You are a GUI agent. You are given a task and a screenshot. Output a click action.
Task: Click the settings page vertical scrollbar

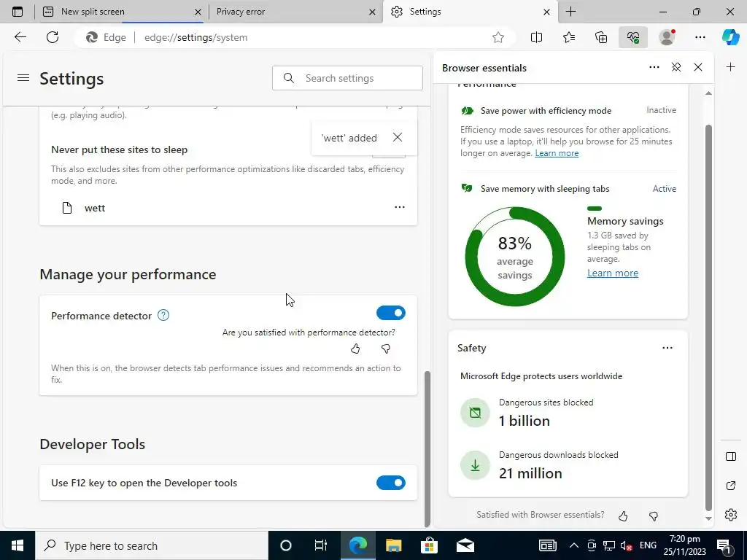click(x=427, y=448)
